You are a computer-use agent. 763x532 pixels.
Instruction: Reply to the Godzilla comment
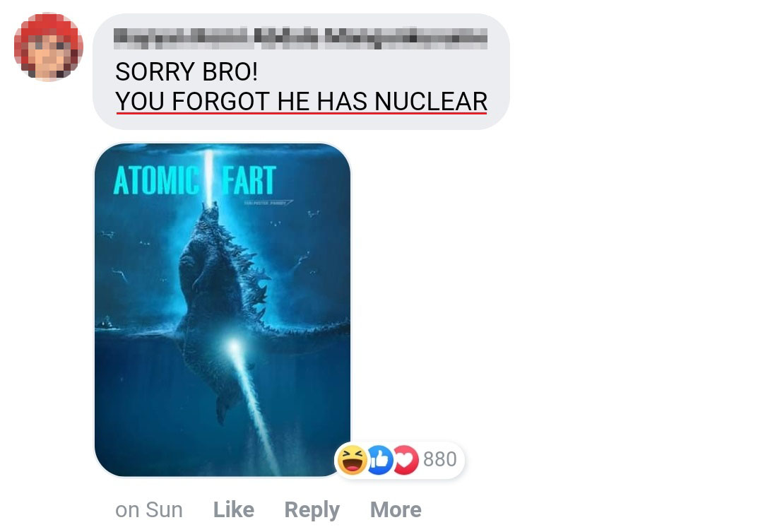point(312,510)
